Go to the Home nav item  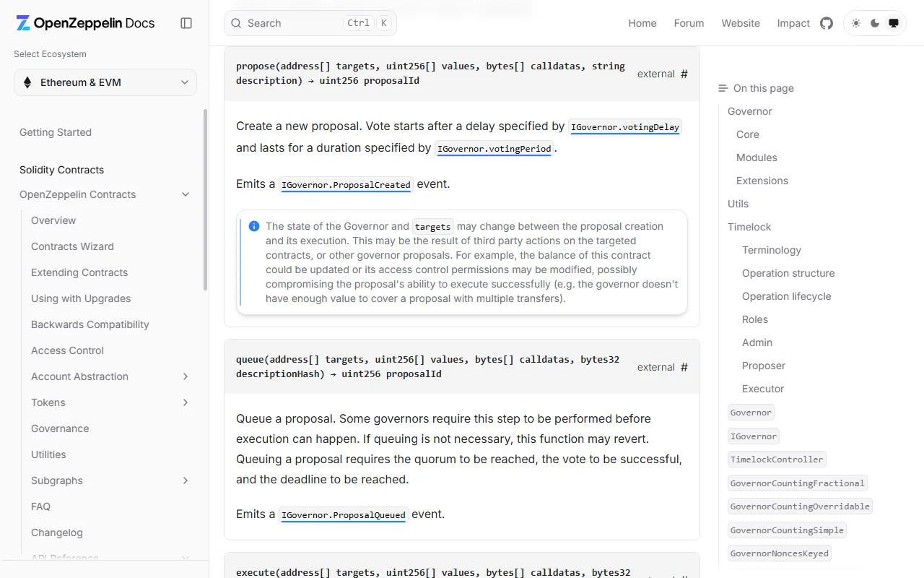(642, 23)
